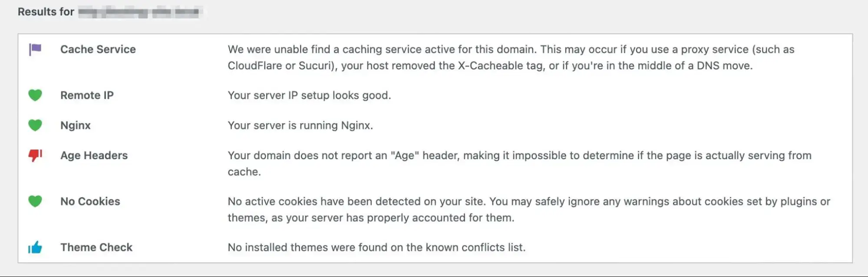Click the Nginx row label
Screen dimensions: 868x277
(76, 125)
